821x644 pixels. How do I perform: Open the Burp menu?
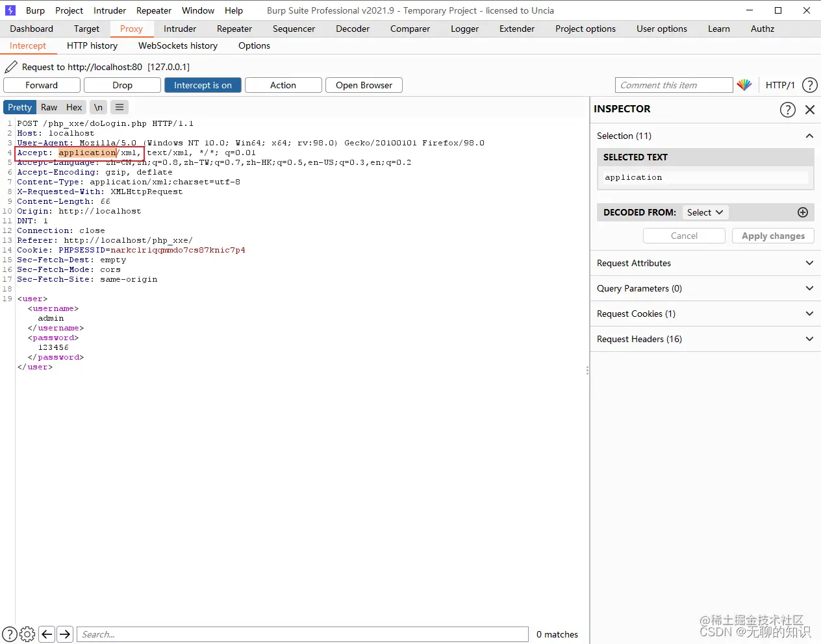pos(35,10)
